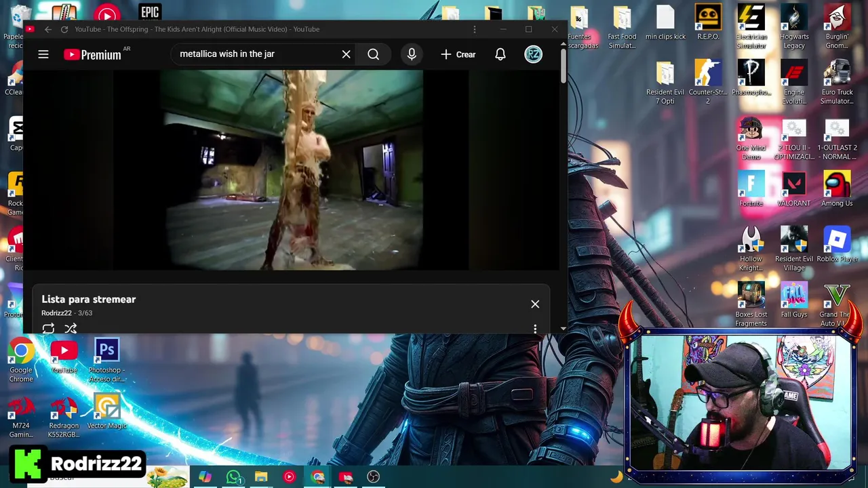Click the scrollbar down arrow of YouTube window

tap(563, 329)
